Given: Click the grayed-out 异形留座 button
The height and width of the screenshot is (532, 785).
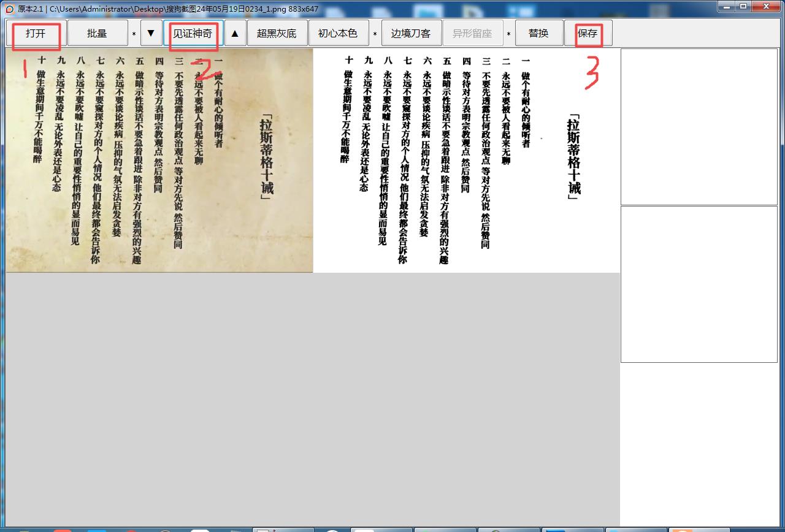Looking at the screenshot, I should tap(473, 32).
